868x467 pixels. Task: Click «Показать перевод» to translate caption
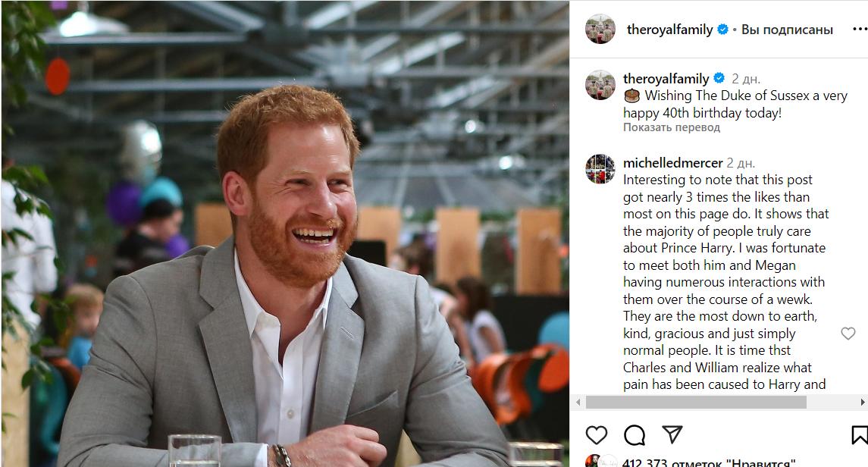tap(672, 127)
